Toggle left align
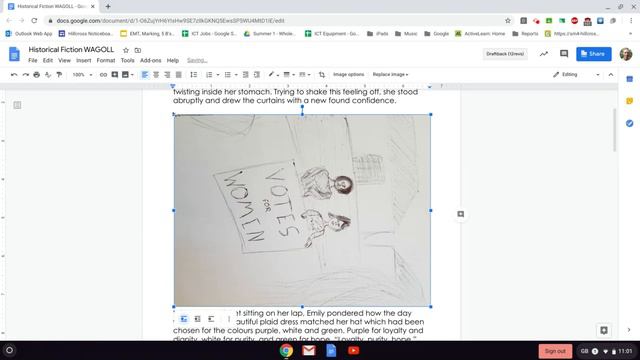This screenshot has width=640, height=360. (144, 75)
